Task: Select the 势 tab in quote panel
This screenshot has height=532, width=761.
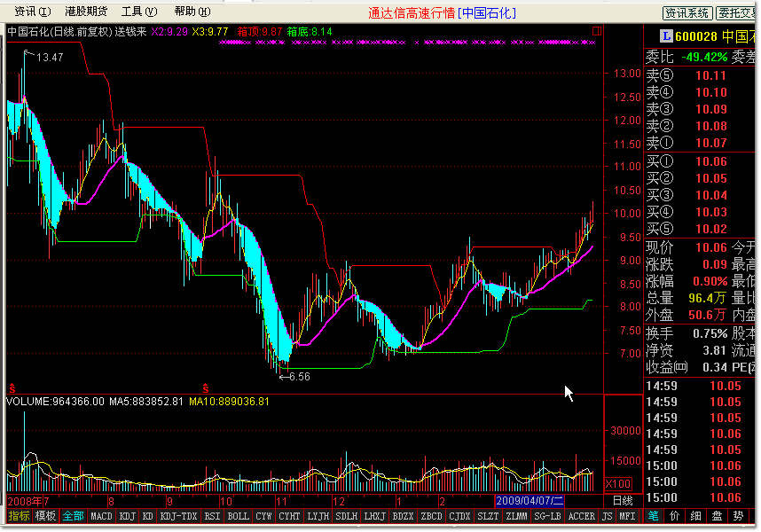Action: (738, 515)
